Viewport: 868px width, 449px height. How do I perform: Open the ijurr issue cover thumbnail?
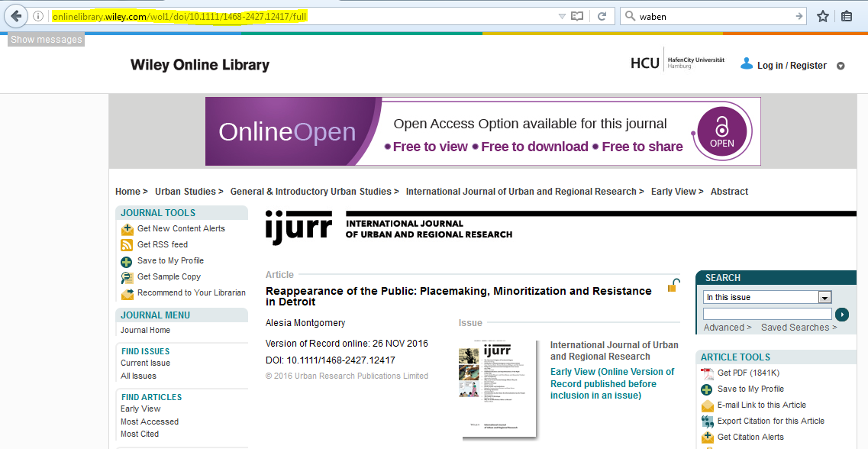click(498, 389)
